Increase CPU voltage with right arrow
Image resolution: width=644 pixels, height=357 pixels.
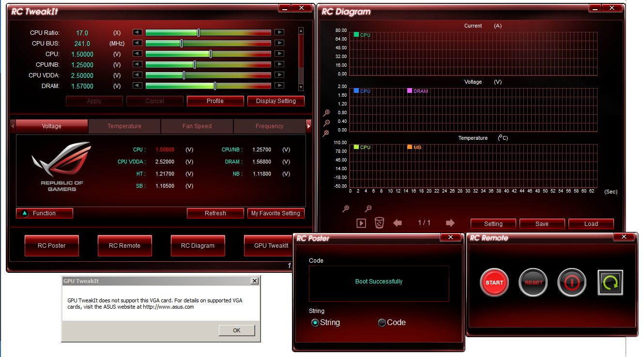coord(279,54)
